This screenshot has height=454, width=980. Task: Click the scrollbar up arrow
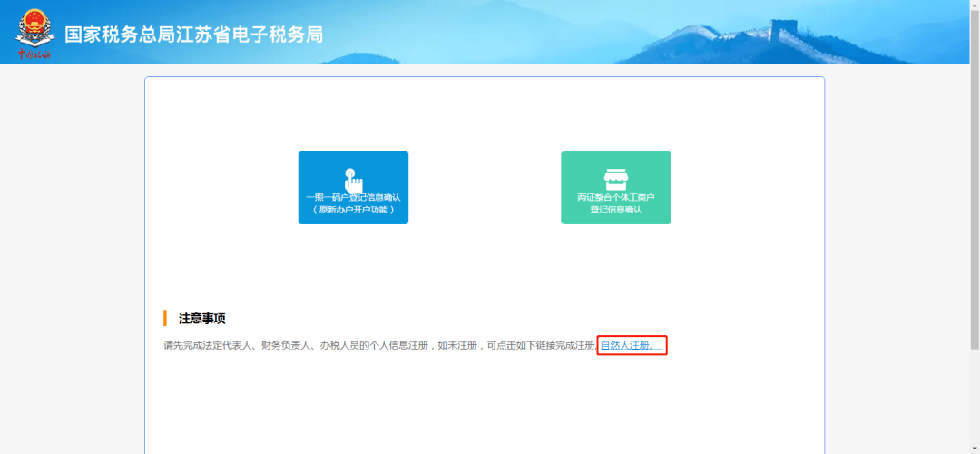click(974, 5)
